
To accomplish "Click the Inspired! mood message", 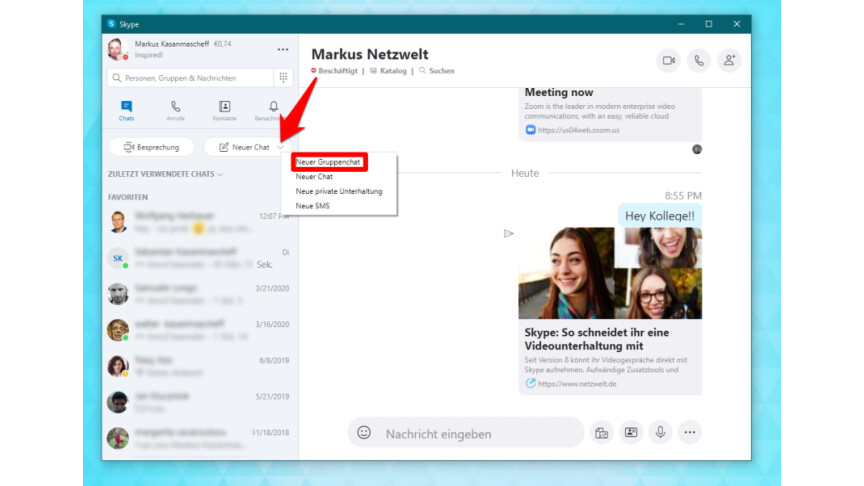I will tap(149, 55).
